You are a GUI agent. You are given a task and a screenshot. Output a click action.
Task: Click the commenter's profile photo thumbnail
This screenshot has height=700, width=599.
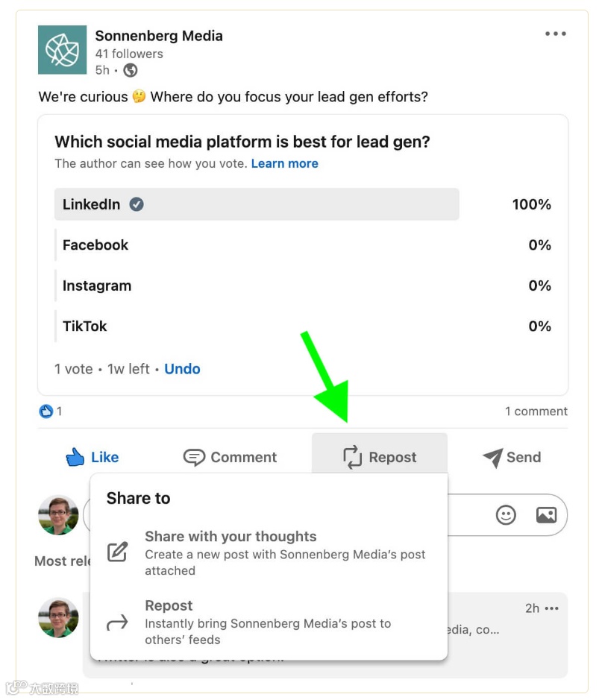tap(58, 617)
